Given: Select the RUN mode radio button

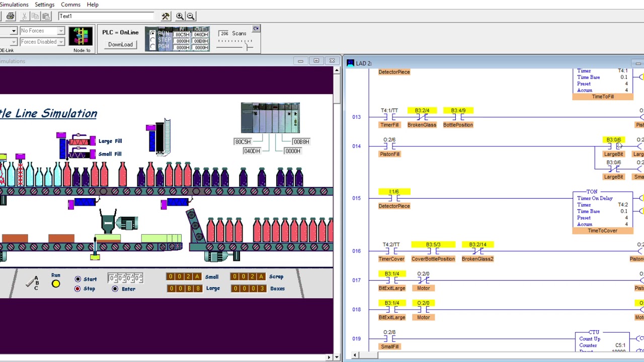Looking at the screenshot, I should [x=153, y=34].
